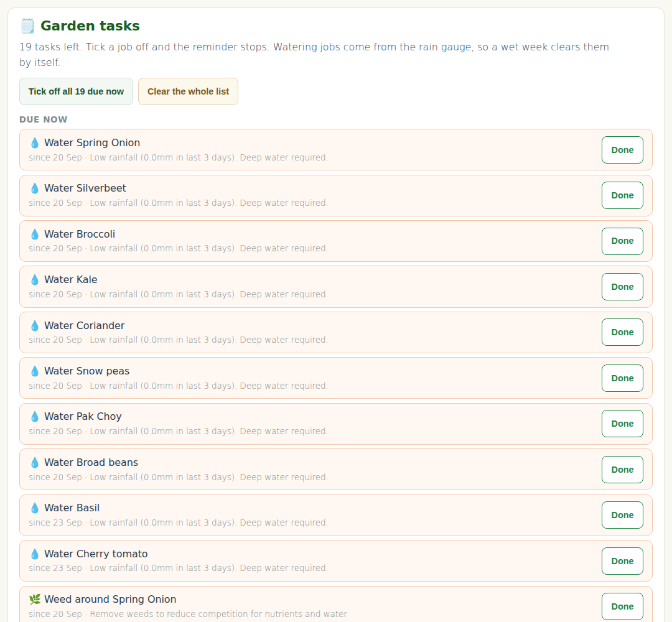Click the 19 tasks left description text
Screen dimensions: 672x622
[x=314, y=54]
